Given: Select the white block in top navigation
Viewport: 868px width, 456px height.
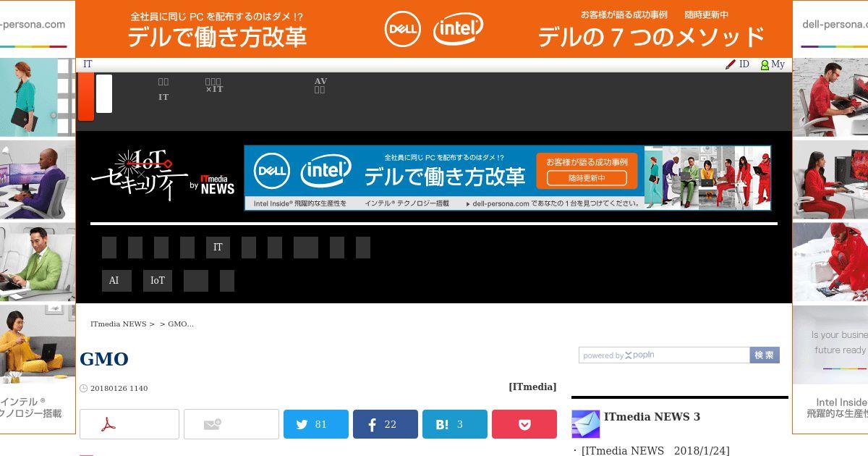Looking at the screenshot, I should tap(104, 93).
